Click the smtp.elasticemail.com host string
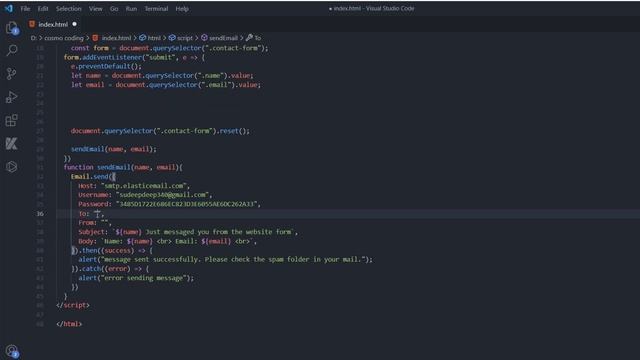Image resolution: width=640 pixels, height=360 pixels. click(143, 186)
